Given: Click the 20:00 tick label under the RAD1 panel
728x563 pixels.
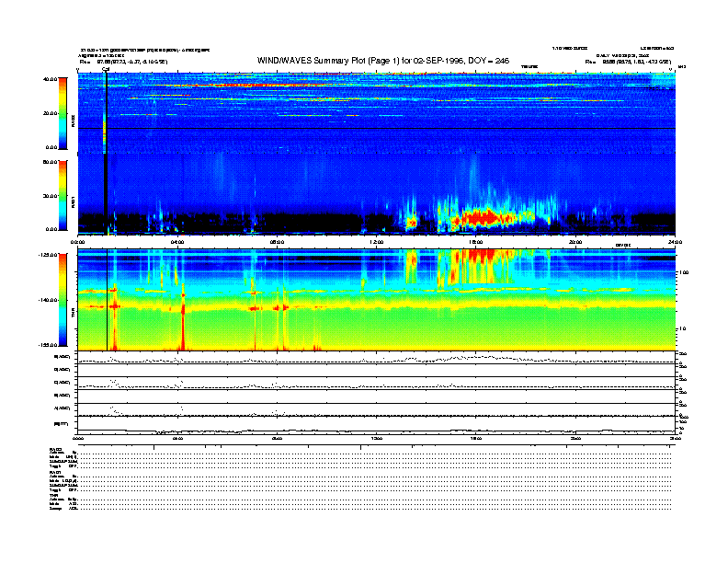Looking at the screenshot, I should [575, 242].
